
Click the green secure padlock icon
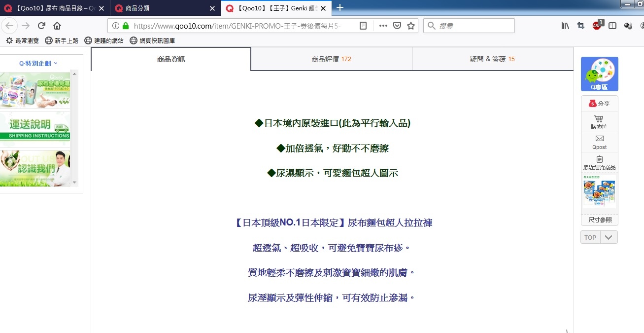point(126,26)
